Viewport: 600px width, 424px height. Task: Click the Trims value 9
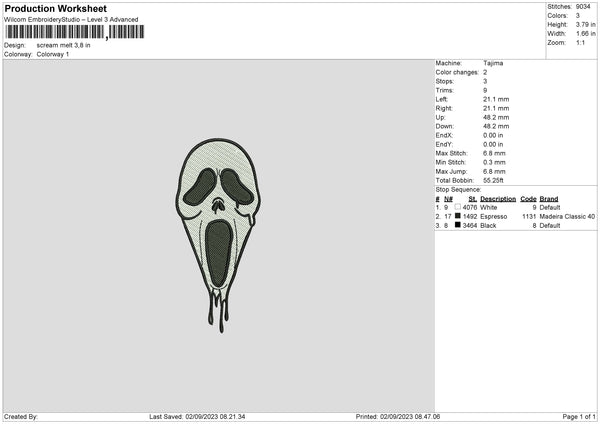(x=485, y=90)
